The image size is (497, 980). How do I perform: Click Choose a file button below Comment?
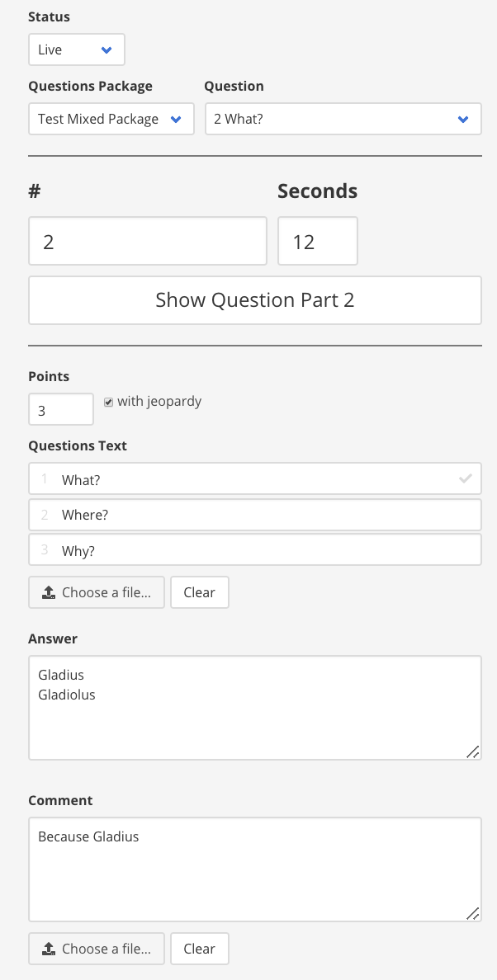(x=97, y=949)
